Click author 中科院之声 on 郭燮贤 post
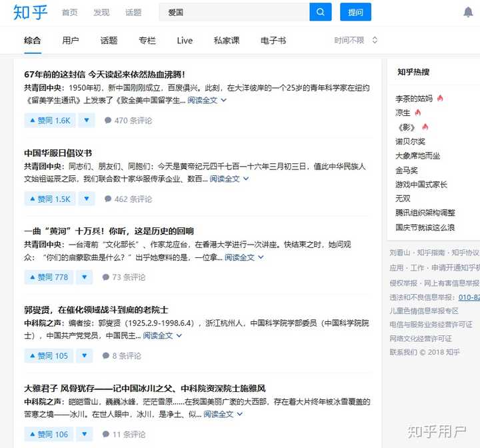 (43, 323)
